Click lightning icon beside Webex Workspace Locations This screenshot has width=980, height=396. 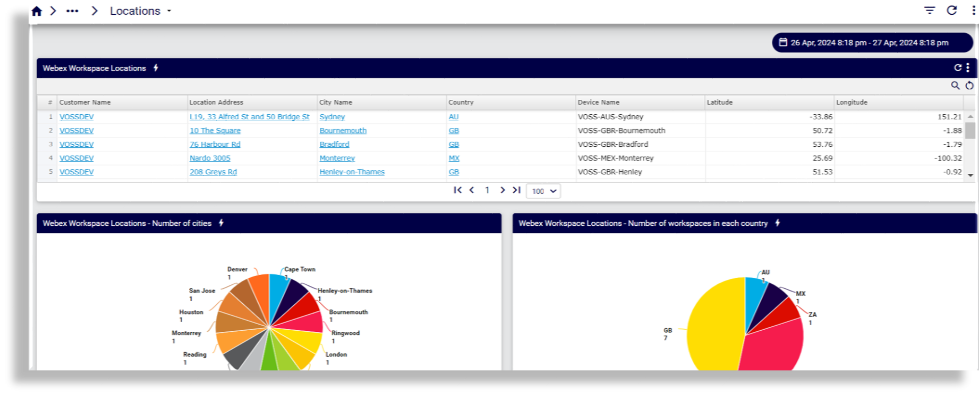156,68
